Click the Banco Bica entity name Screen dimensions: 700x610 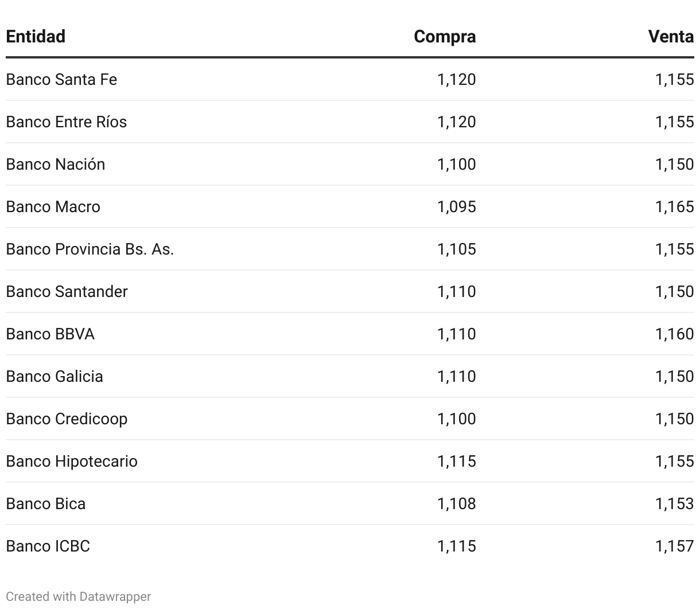pyautogui.click(x=46, y=503)
